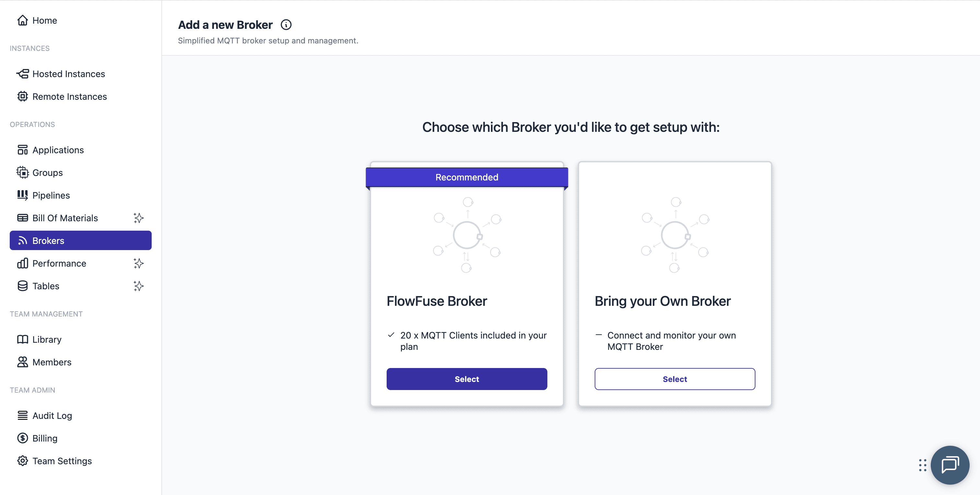Click the sparkle icon next to Performance
This screenshot has width=980, height=495.
pos(138,263)
